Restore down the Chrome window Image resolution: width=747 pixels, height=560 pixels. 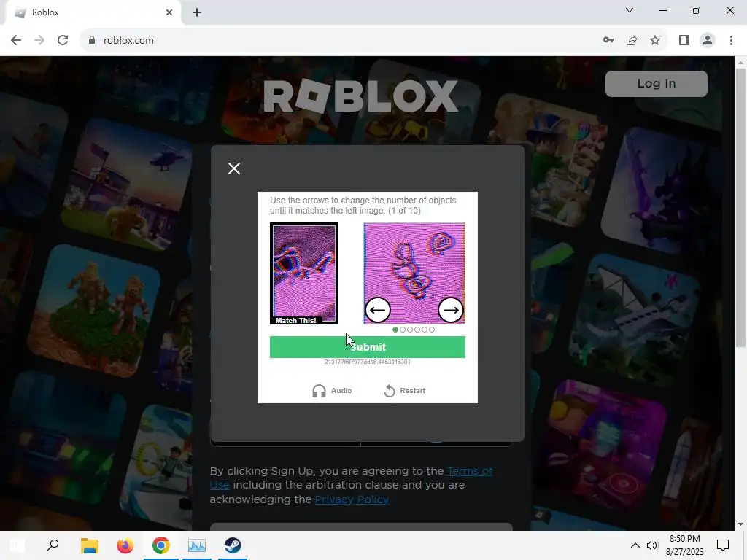pos(697,10)
